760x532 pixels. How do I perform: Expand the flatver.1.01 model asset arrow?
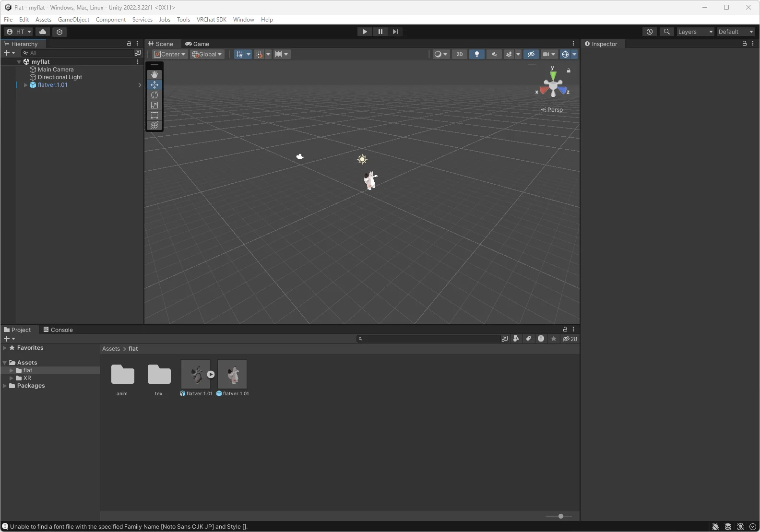point(211,375)
